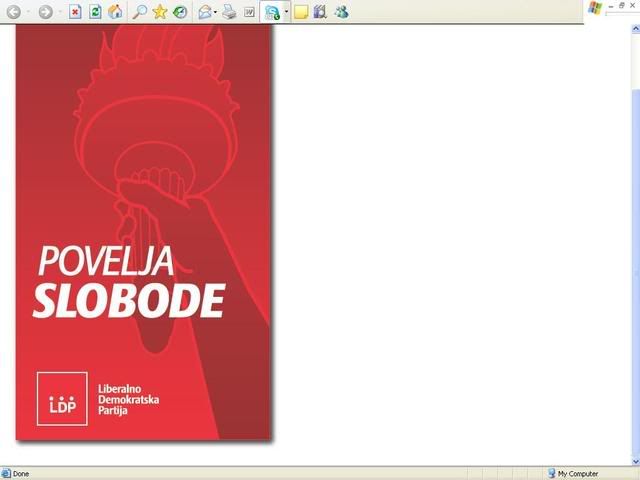Screen dimensions: 640x480
Task: Expand the Mail envelope dropdown
Action: [x=216, y=12]
